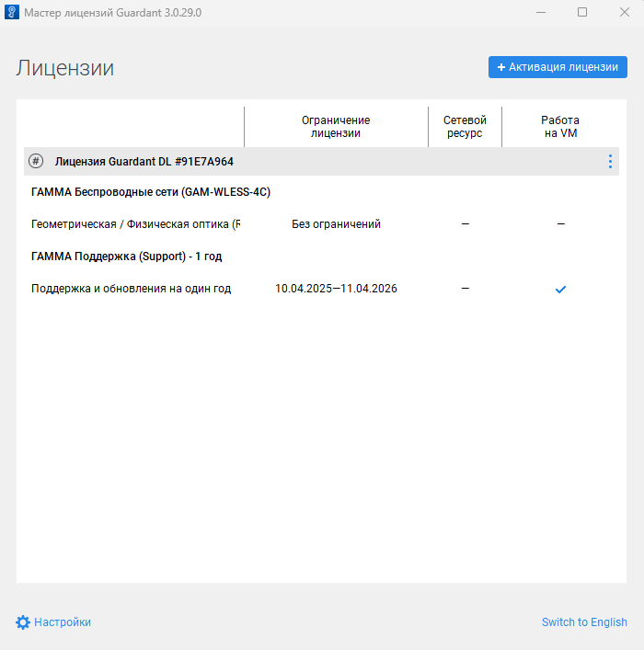Maximize the license wizard window
This screenshot has height=650, width=644.
(582, 13)
